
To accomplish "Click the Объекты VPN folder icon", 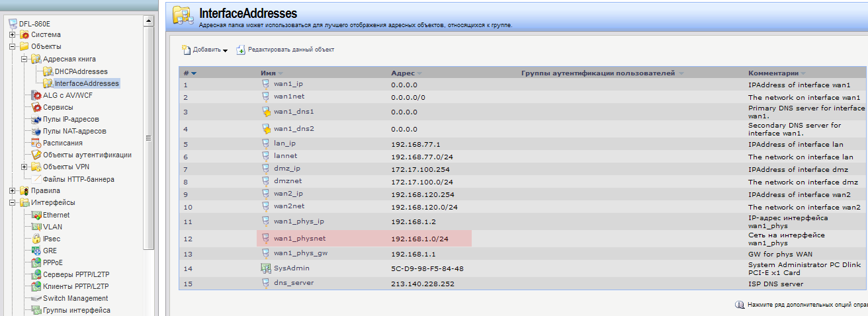I will point(36,167).
